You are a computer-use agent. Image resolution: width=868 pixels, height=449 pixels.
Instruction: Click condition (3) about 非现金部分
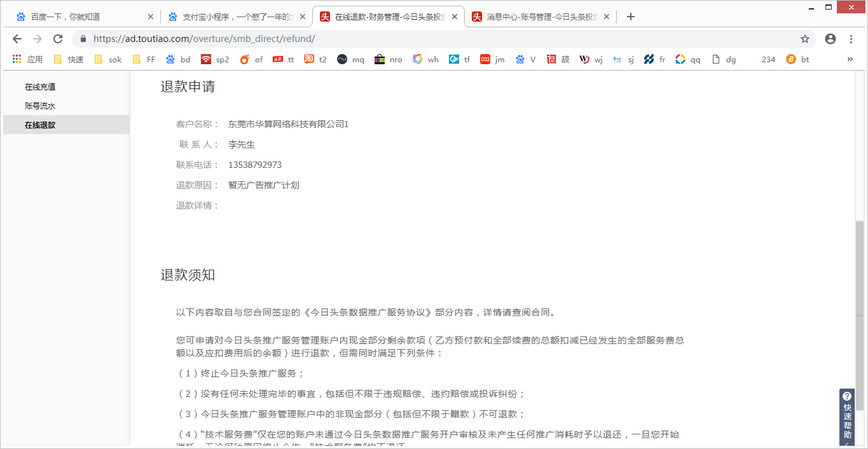[351, 414]
